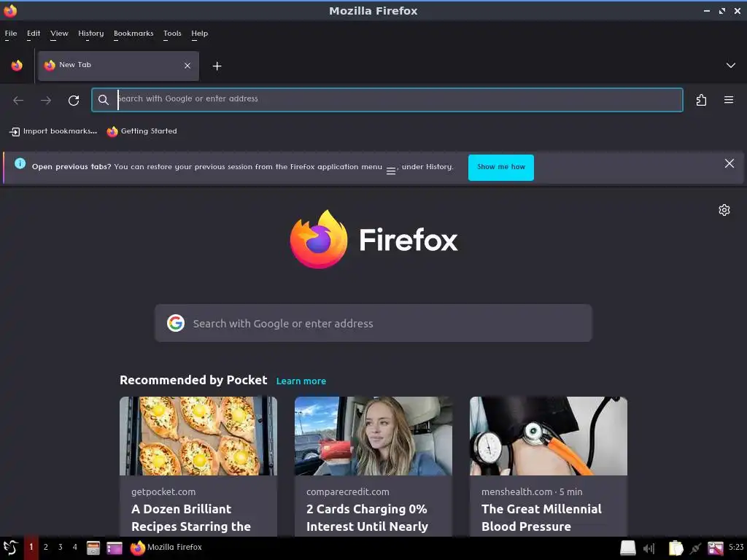
Task: Open the taskbar start menu icon
Action: [10, 548]
